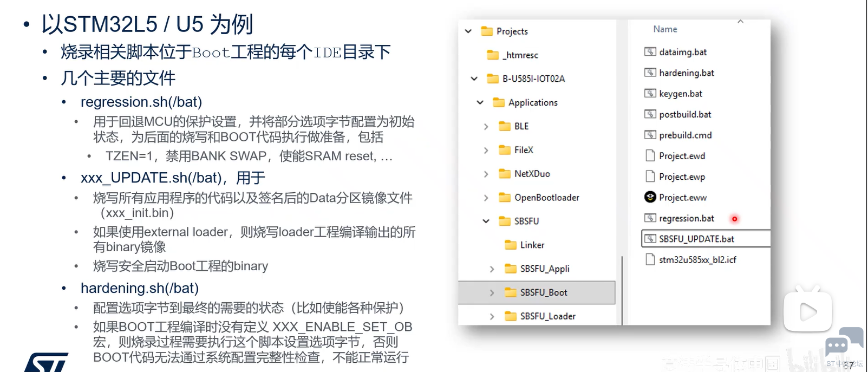The image size is (868, 372).
Task: Select file name prebuild.cmd
Action: (x=686, y=135)
